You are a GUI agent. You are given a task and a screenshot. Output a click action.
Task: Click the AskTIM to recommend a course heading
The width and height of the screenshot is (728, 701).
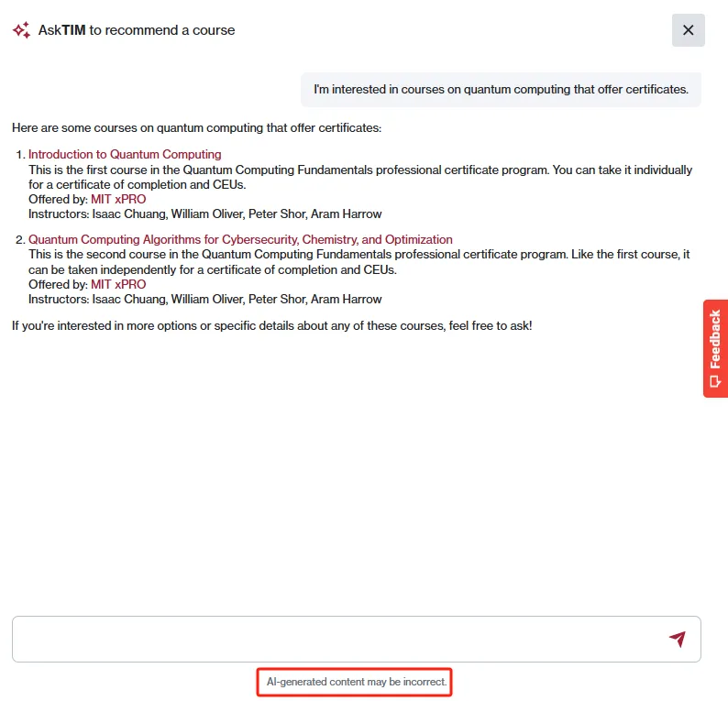[x=137, y=30]
